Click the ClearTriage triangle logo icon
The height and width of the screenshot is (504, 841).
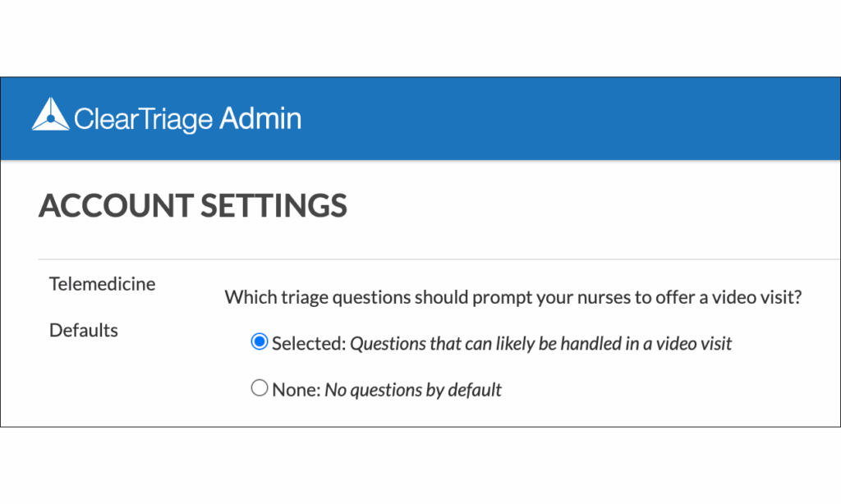(50, 115)
